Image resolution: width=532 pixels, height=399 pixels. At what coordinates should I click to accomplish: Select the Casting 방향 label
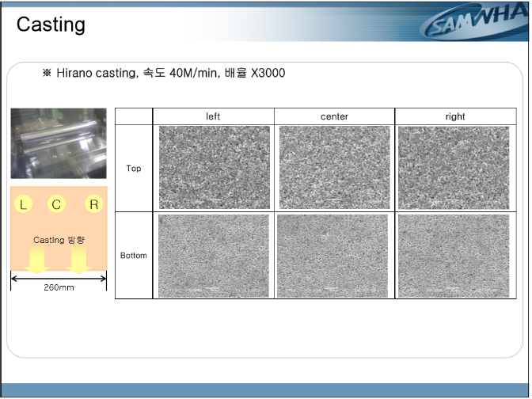pyautogui.click(x=59, y=240)
